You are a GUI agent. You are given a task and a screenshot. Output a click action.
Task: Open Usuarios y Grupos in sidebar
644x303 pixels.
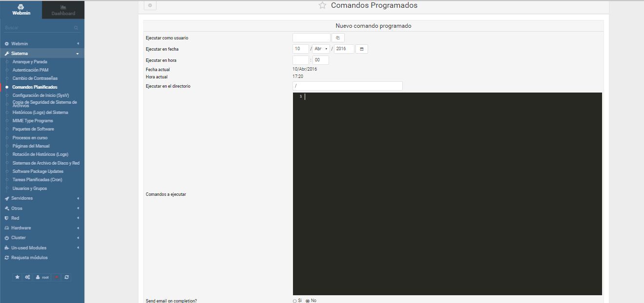30,189
